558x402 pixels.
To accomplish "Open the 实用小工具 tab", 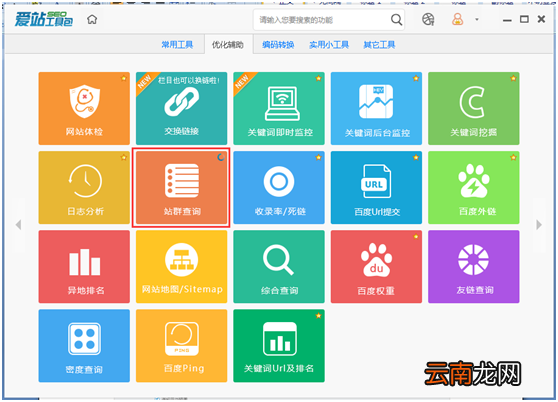I will [329, 45].
